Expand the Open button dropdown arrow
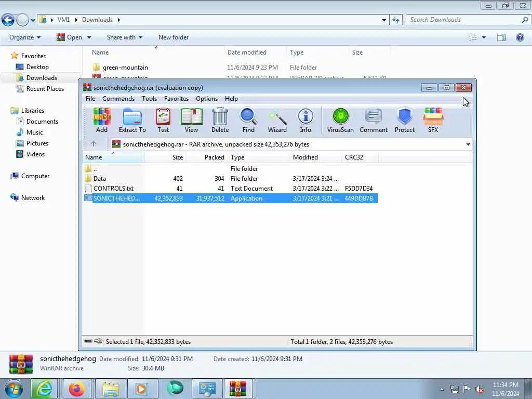532x399 pixels. (89, 37)
